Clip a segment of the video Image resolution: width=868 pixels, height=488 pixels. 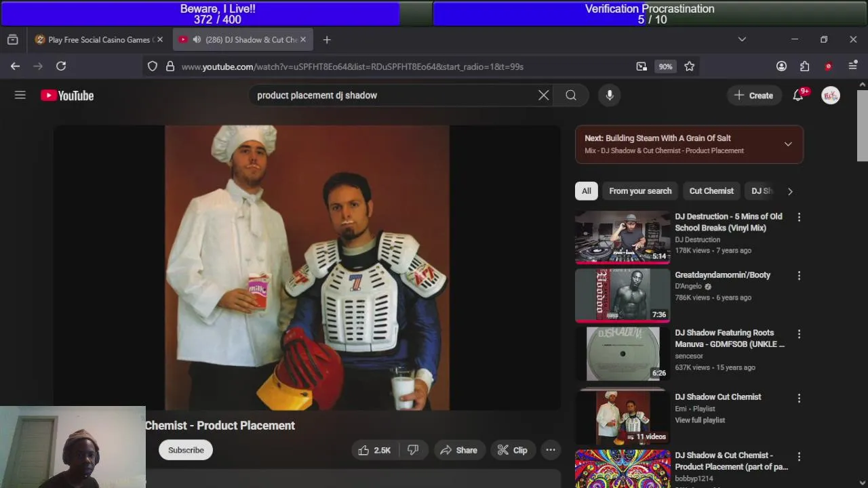[x=512, y=450]
